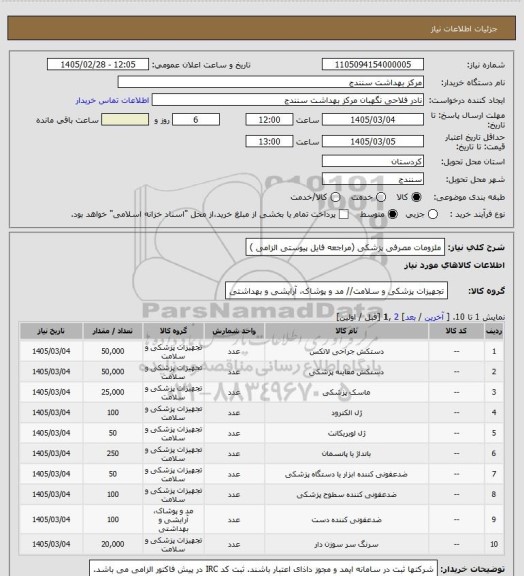Screen dimensions: 524x576
Task: Click the تعداد / مقدار column header
Action: 112,331
